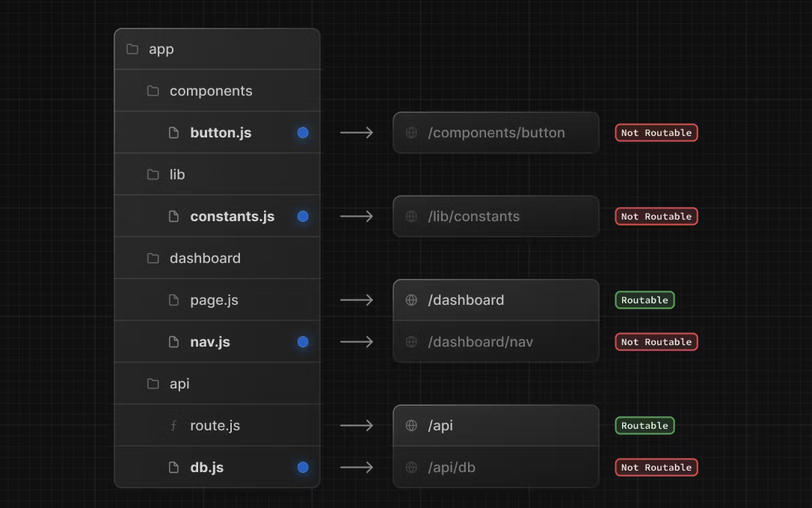Click globe icon beside /dashboard/nav

(411, 342)
